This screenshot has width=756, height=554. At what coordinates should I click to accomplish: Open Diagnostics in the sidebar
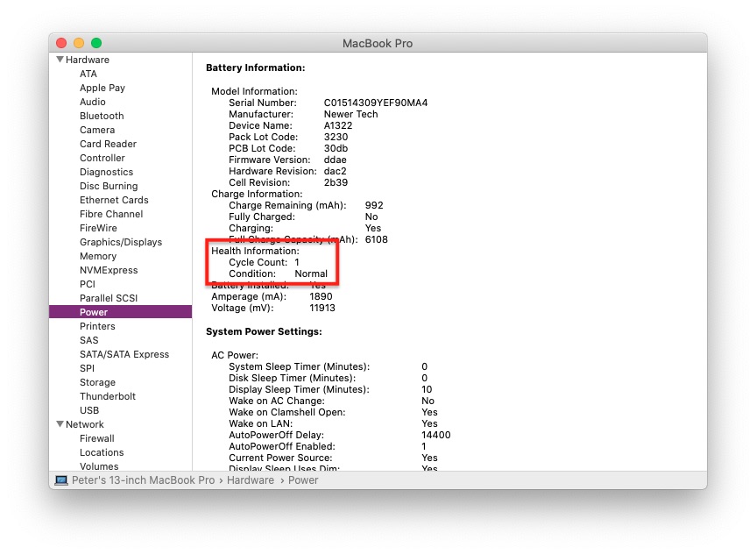(106, 172)
